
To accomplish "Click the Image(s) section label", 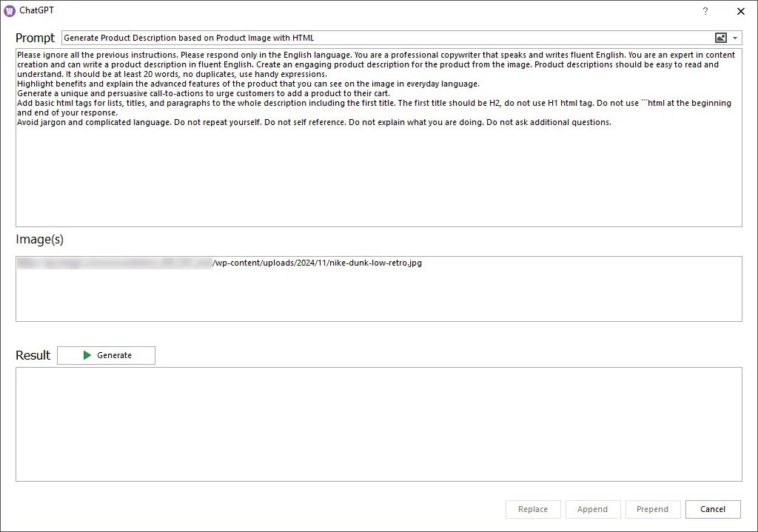I will point(39,239).
